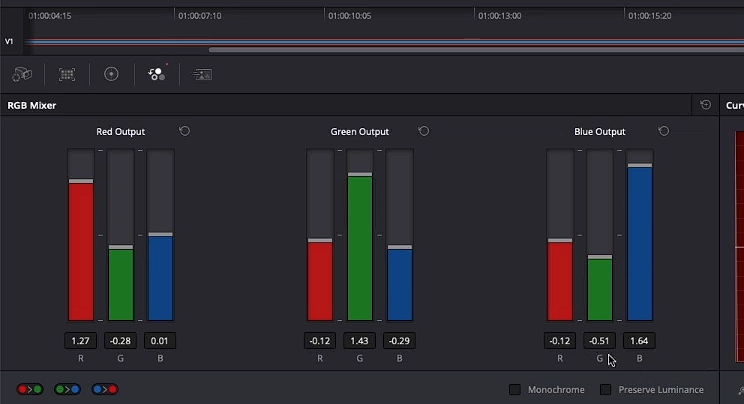Click the Red Output R value 1.27
This screenshot has height=404, width=744.
81,341
